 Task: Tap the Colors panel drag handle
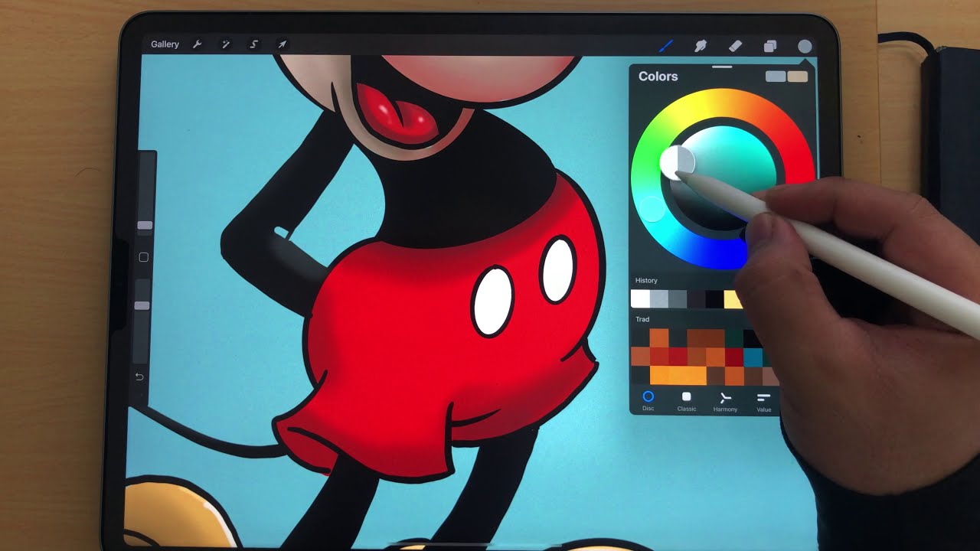click(722, 67)
